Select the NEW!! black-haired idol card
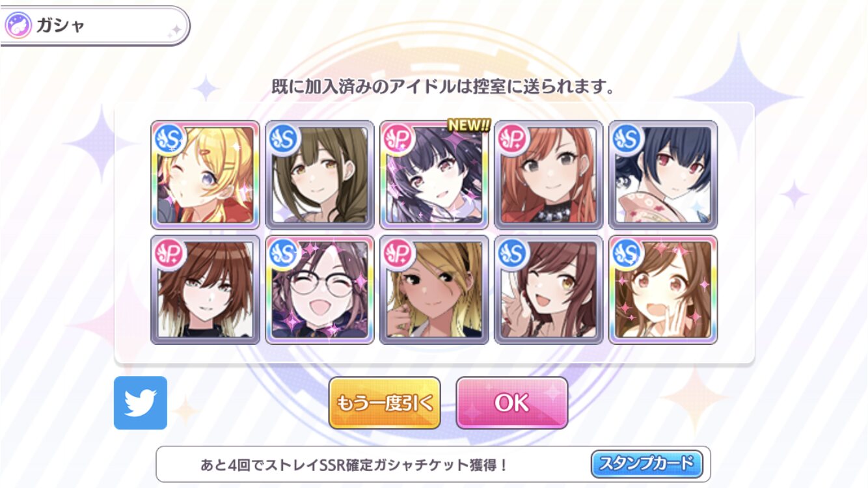This screenshot has width=868, height=488. [x=434, y=175]
